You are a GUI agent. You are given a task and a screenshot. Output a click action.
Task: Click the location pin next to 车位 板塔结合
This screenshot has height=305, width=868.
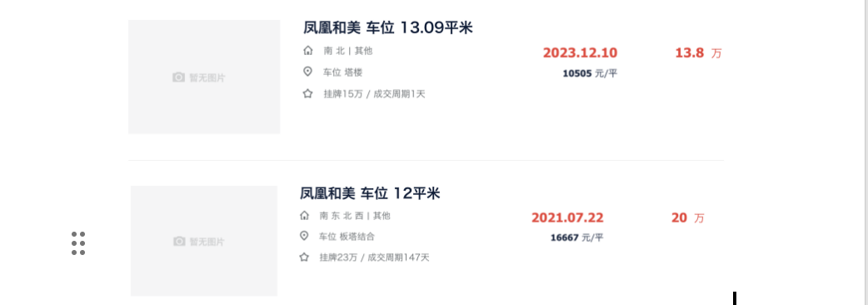click(x=304, y=236)
